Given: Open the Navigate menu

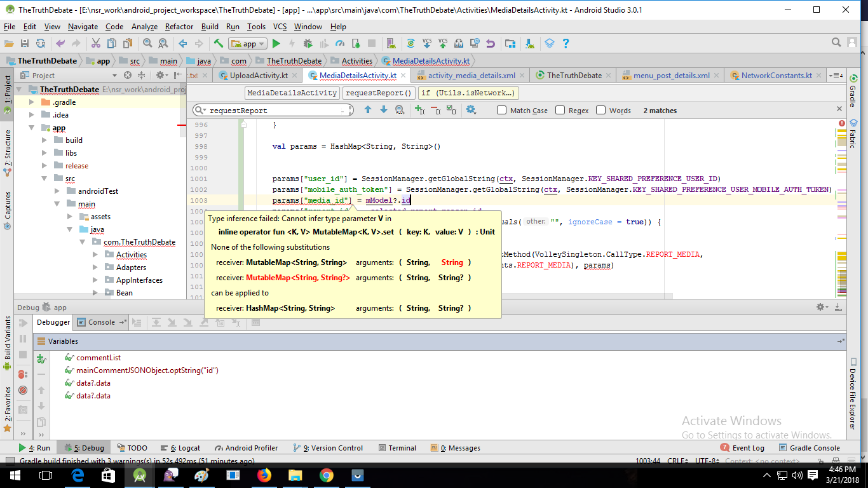Looking at the screenshot, I should click(x=83, y=27).
